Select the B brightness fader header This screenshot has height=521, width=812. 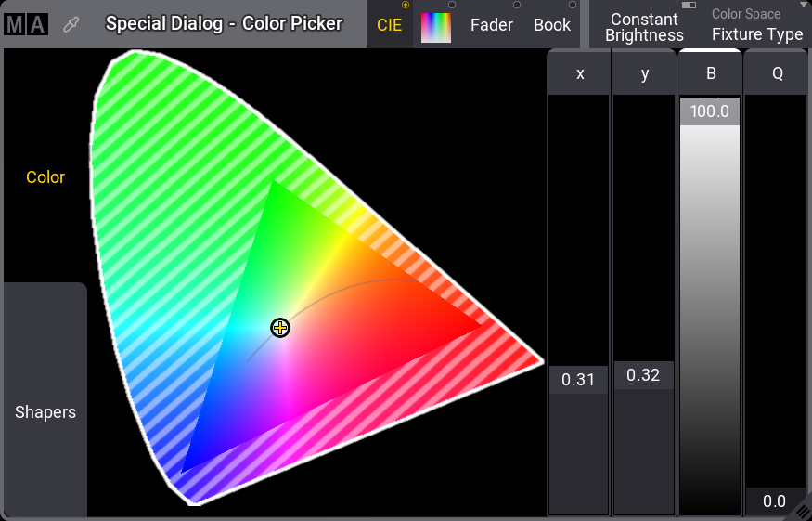pyautogui.click(x=710, y=73)
